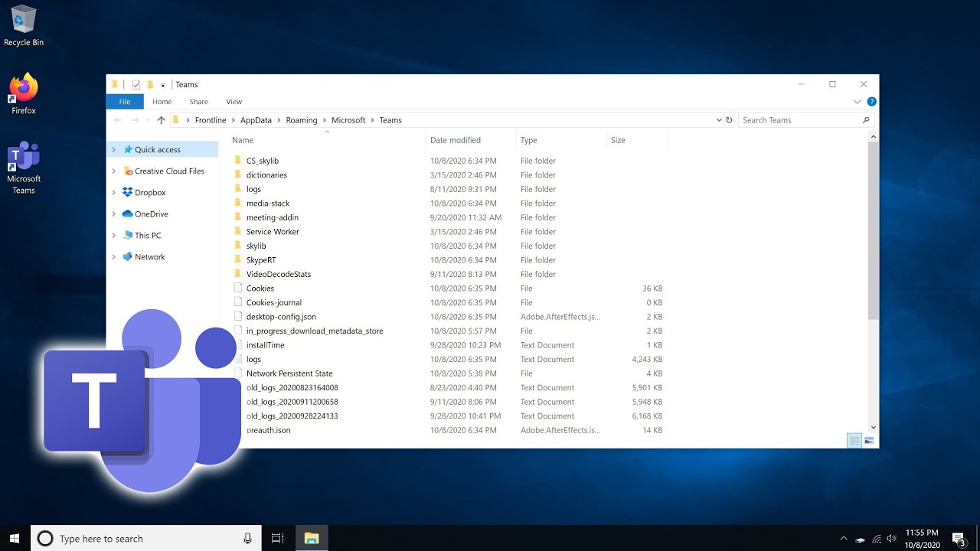Image resolution: width=980 pixels, height=551 pixels.
Task: Select OneDrive in the navigation pane
Action: (151, 214)
